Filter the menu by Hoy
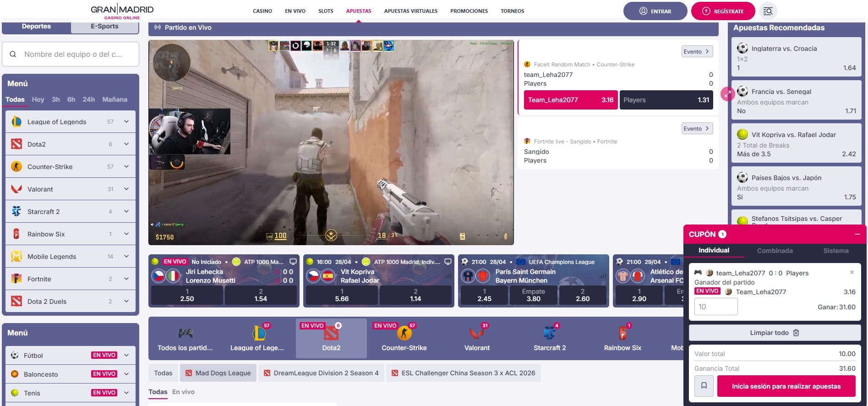The image size is (868, 406). tap(38, 99)
